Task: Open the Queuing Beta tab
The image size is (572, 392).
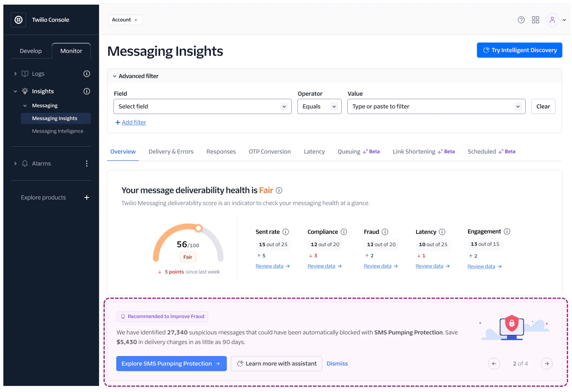Action: pos(359,152)
